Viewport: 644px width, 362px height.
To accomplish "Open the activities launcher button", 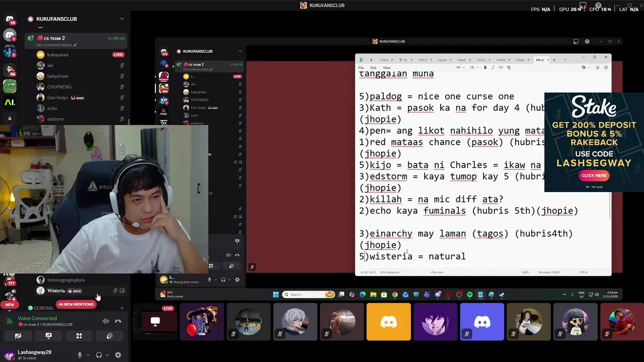I will pyautogui.click(x=79, y=336).
